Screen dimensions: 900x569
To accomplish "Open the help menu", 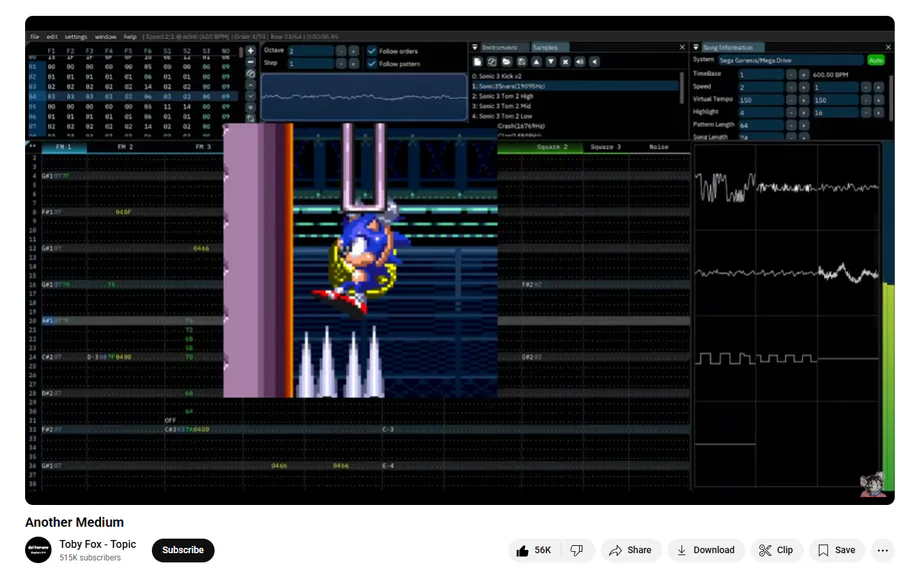I will [130, 37].
